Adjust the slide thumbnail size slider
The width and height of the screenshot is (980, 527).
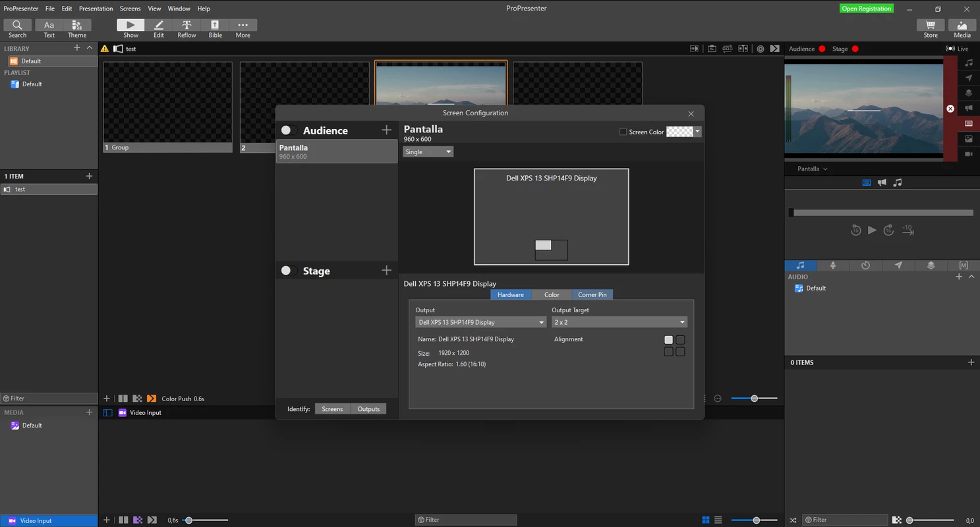754,399
